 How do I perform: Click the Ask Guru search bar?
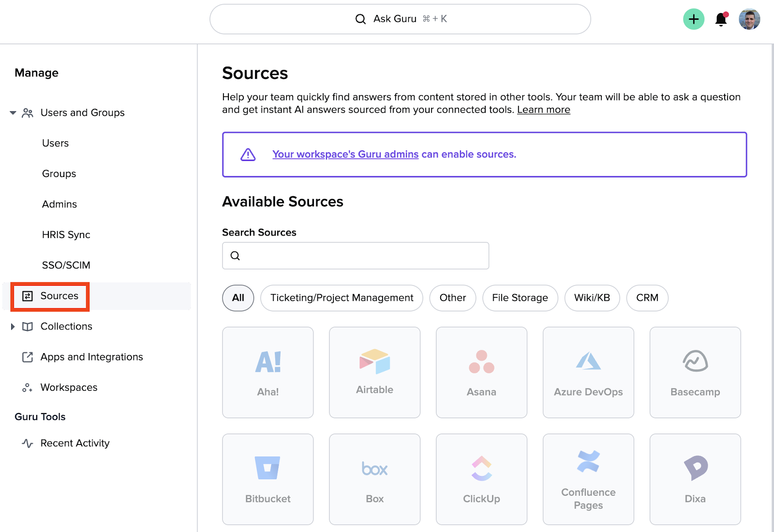tap(400, 19)
